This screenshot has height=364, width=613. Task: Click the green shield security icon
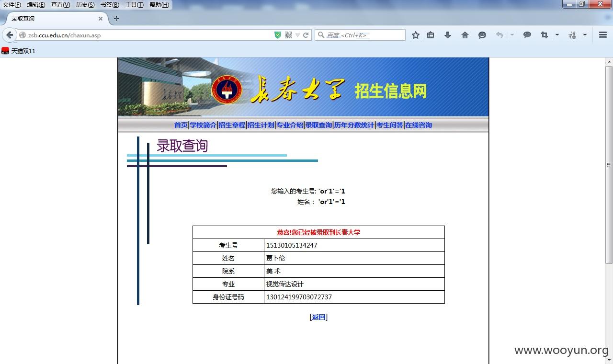[278, 35]
